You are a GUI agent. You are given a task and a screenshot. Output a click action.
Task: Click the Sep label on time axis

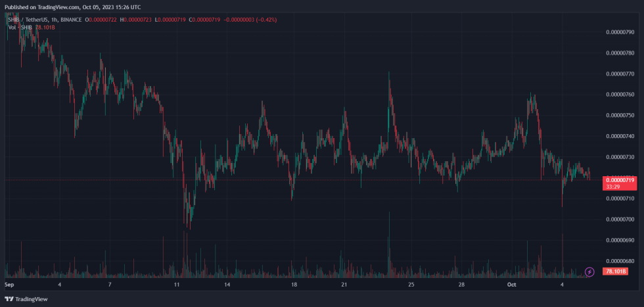[x=9, y=285]
